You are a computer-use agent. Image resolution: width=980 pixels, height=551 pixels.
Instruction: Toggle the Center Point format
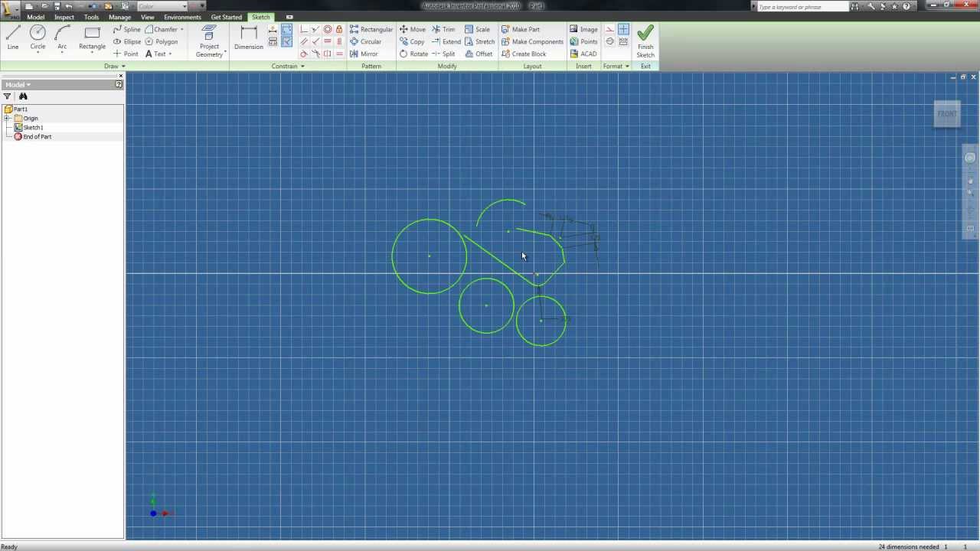[623, 29]
